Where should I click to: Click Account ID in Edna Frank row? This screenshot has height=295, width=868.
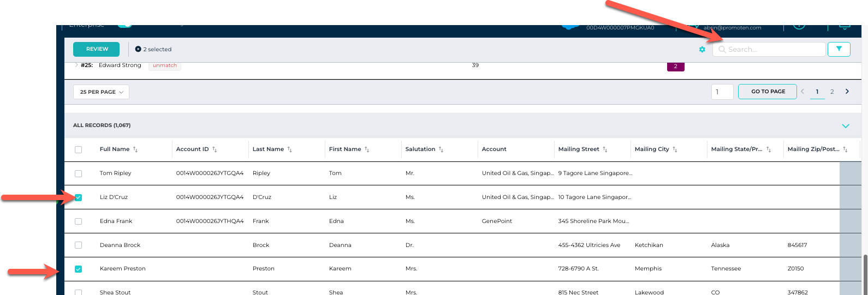click(x=210, y=221)
